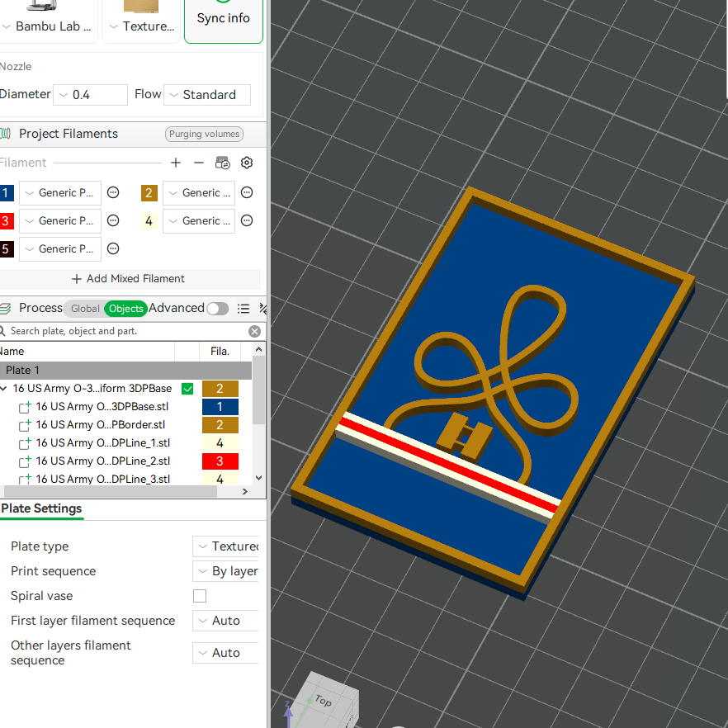Open filament settings gear icon
The width and height of the screenshot is (728, 728).
[x=247, y=163]
